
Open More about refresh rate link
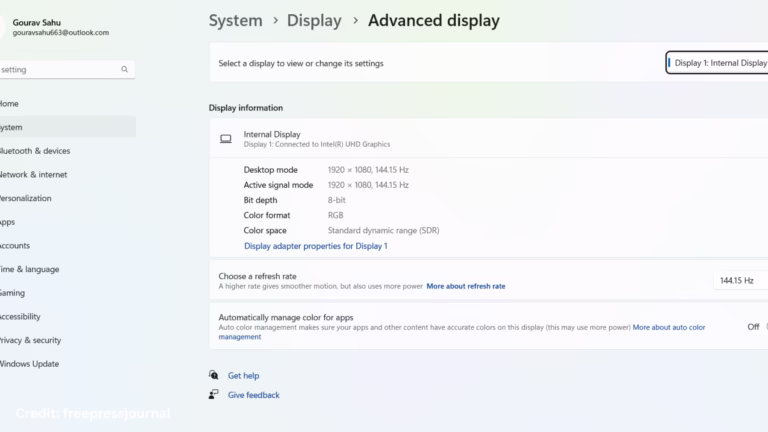466,286
